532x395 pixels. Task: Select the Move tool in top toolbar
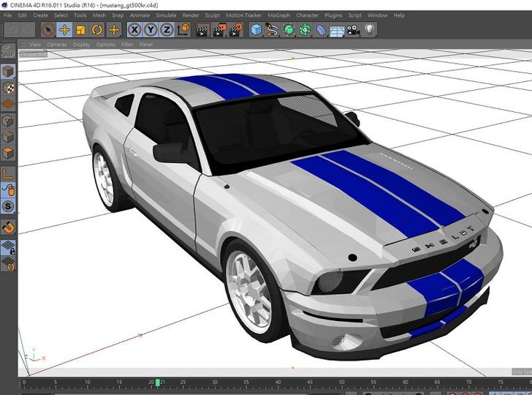pos(64,30)
